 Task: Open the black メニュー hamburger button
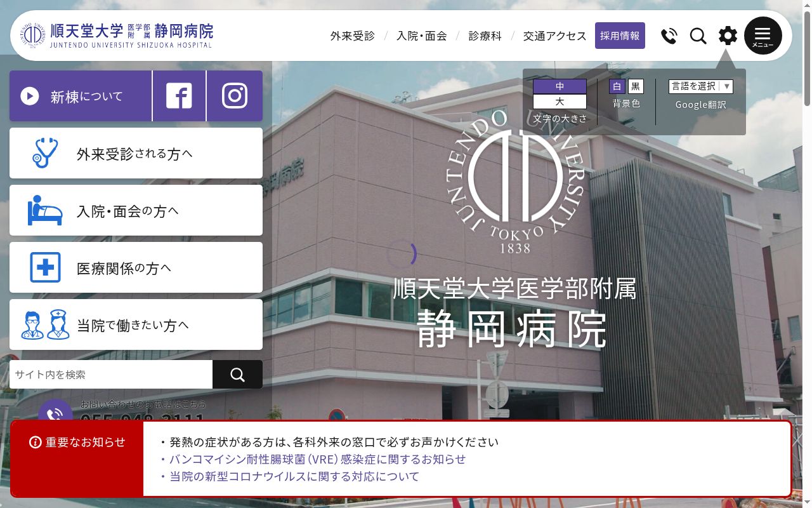coord(763,36)
